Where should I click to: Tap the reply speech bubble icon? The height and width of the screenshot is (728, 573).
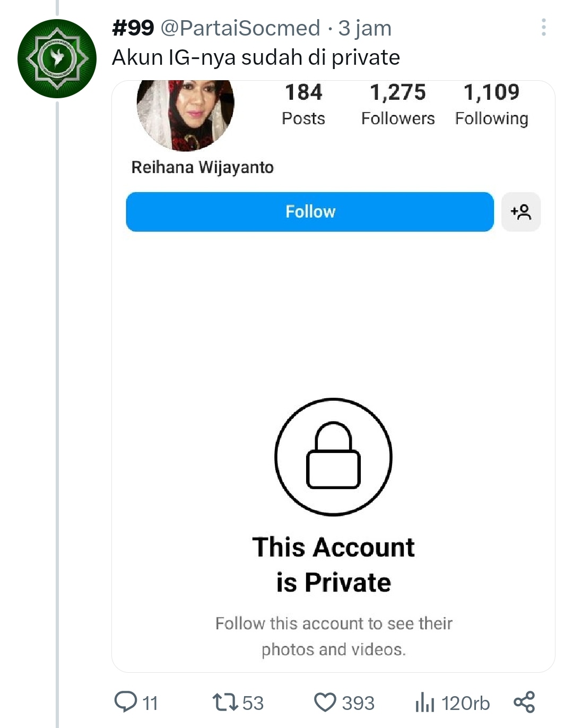126,702
